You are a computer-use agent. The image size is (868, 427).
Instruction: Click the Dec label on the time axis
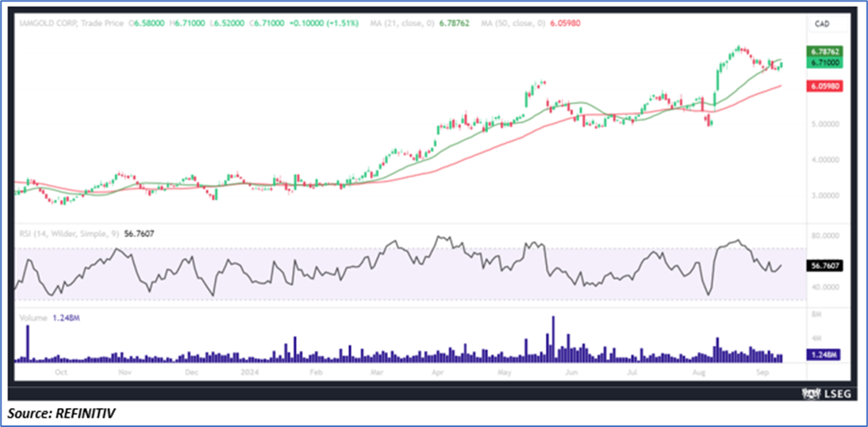(x=191, y=372)
